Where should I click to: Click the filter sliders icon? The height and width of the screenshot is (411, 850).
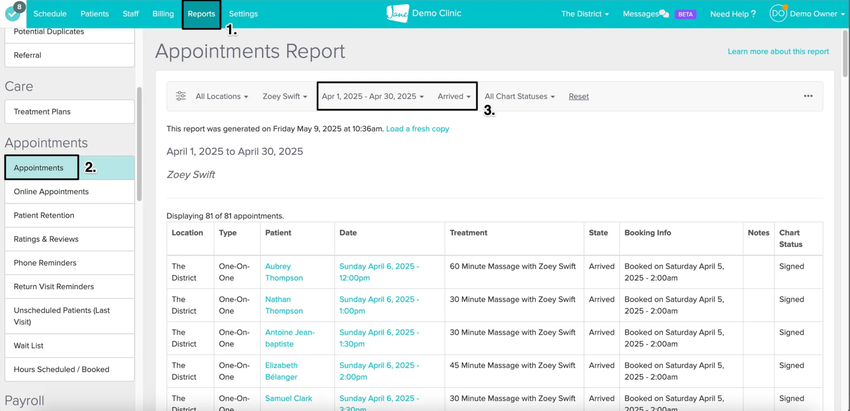(181, 96)
